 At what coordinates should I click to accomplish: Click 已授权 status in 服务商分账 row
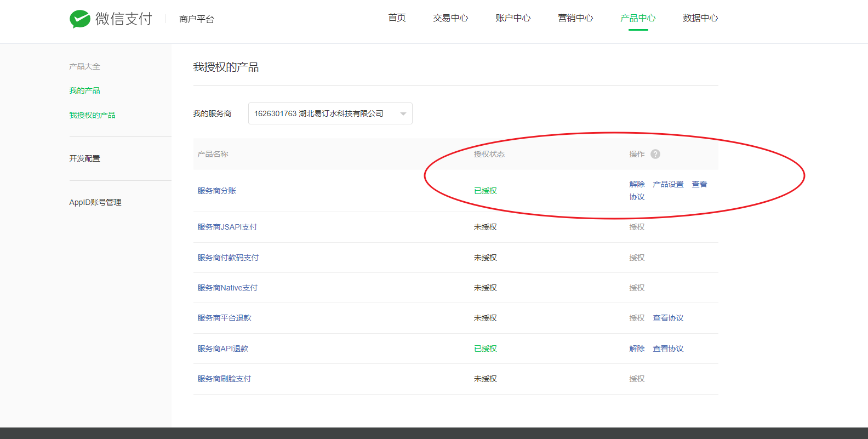pyautogui.click(x=486, y=191)
